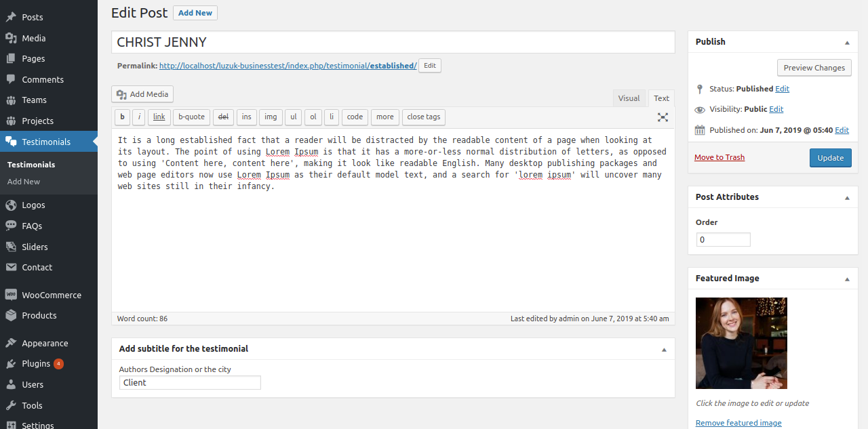
Task: Click inside the post content text area
Action: [393, 220]
